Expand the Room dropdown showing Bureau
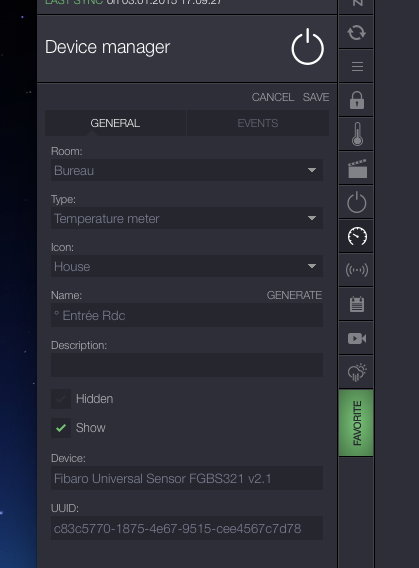419x568 pixels. click(x=187, y=170)
